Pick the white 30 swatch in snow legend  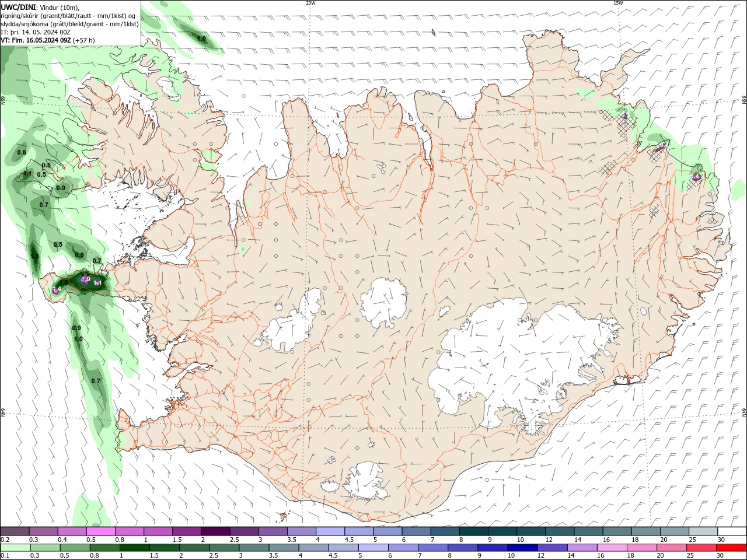(731, 531)
